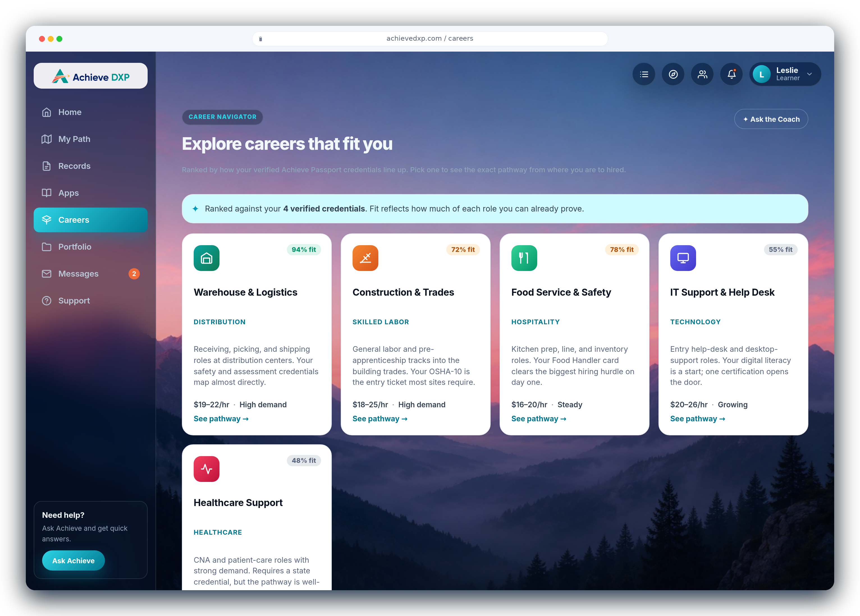The width and height of the screenshot is (860, 616).
Task: Click the Support question mark icon
Action: pos(46,301)
